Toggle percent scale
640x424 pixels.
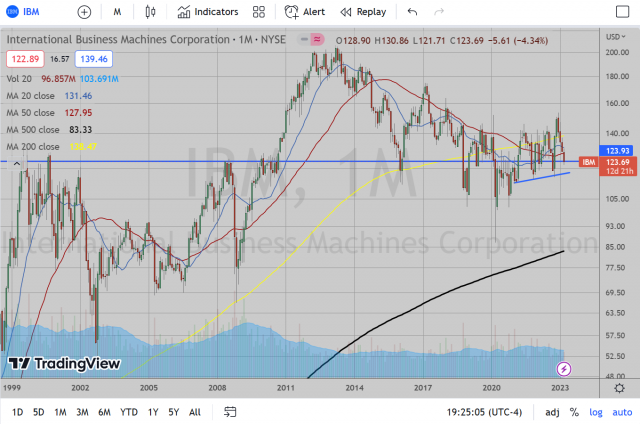[x=574, y=412]
